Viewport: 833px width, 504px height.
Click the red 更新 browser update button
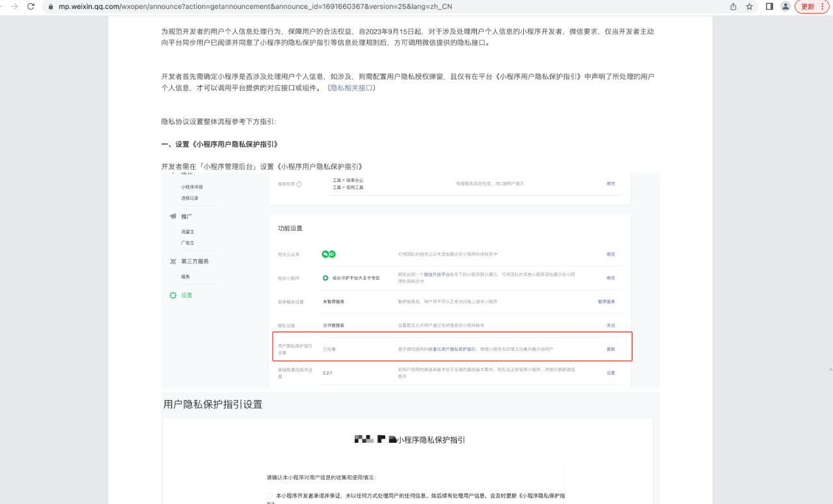pos(812,7)
